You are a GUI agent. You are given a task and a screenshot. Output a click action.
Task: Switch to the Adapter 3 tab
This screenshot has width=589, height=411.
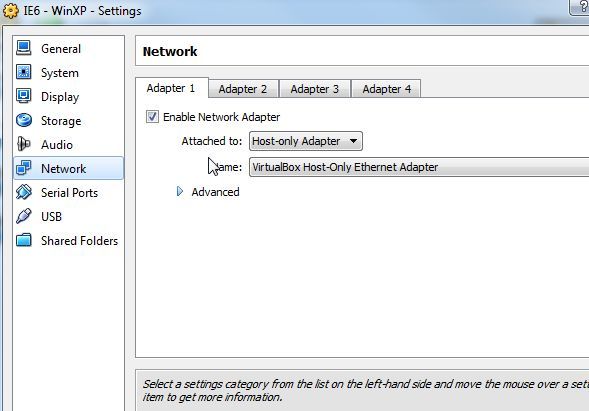coord(315,89)
